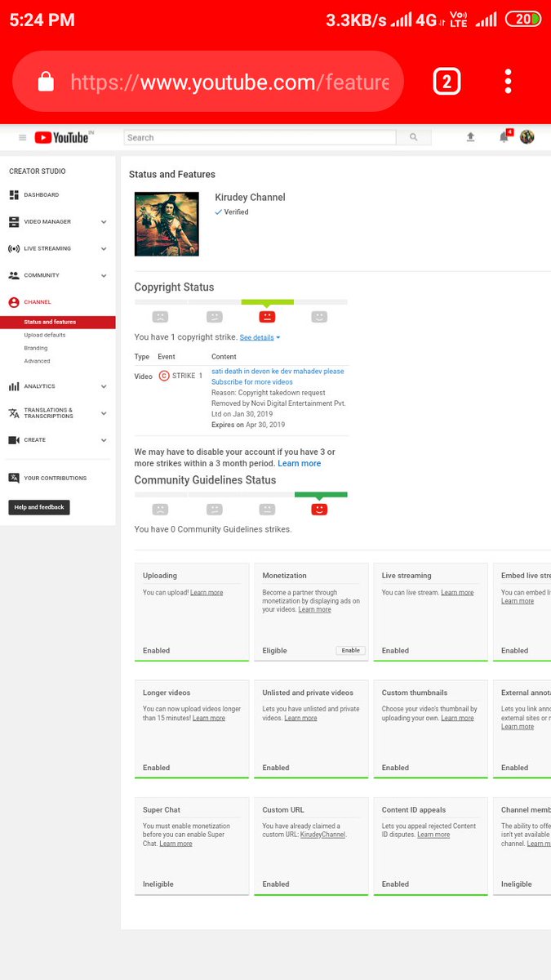Click the Channel person icon
Viewport: 551px width, 980px height.
14,302
